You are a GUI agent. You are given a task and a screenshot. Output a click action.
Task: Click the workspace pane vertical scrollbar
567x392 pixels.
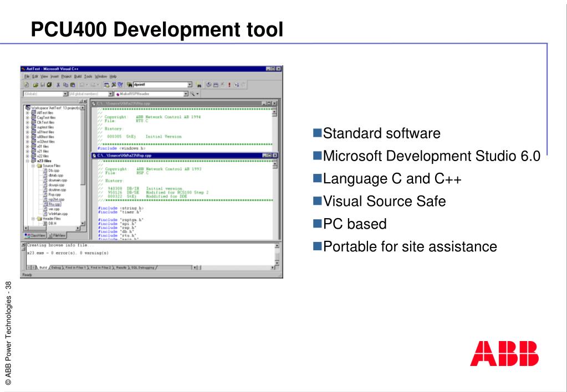pyautogui.click(x=83, y=166)
